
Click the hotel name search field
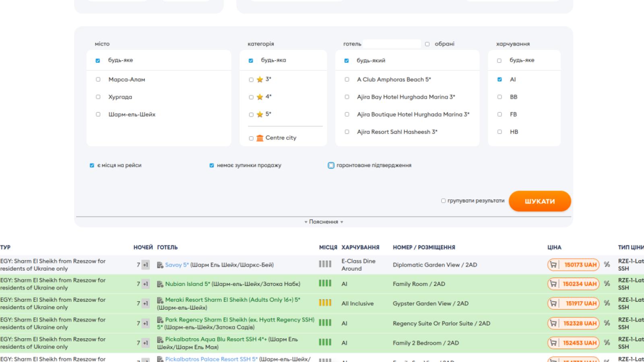(x=392, y=44)
